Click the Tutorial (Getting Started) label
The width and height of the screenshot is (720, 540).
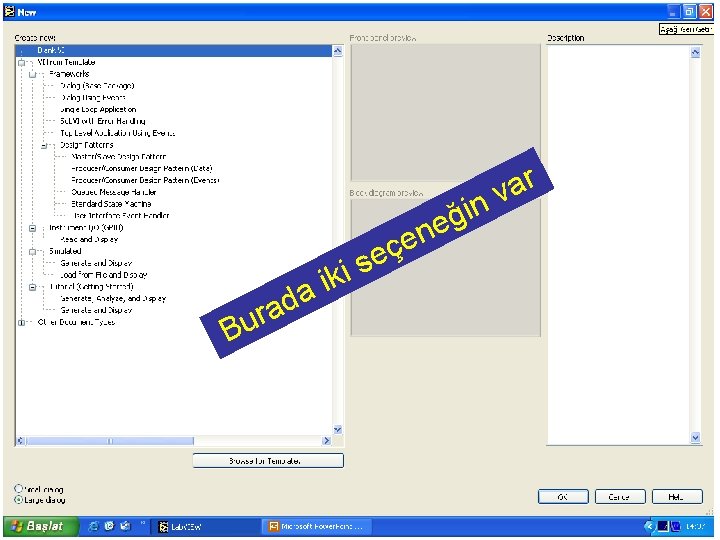point(91,287)
